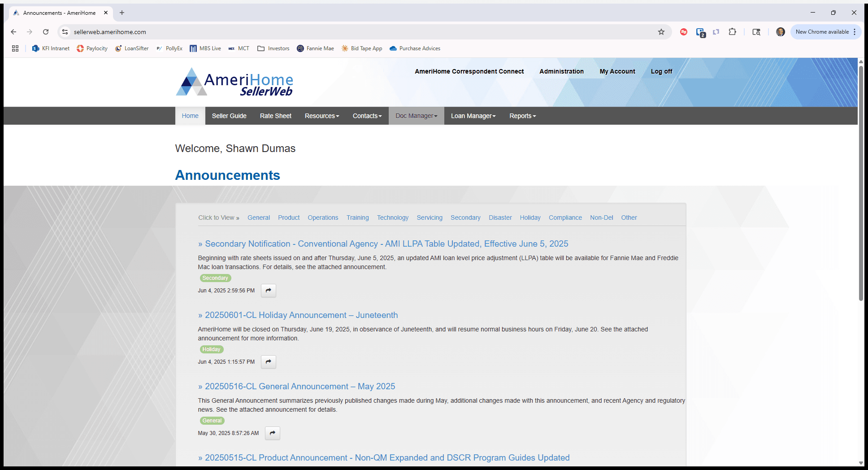Filter announcements by Holiday
Image resolution: width=868 pixels, height=470 pixels.
click(530, 218)
